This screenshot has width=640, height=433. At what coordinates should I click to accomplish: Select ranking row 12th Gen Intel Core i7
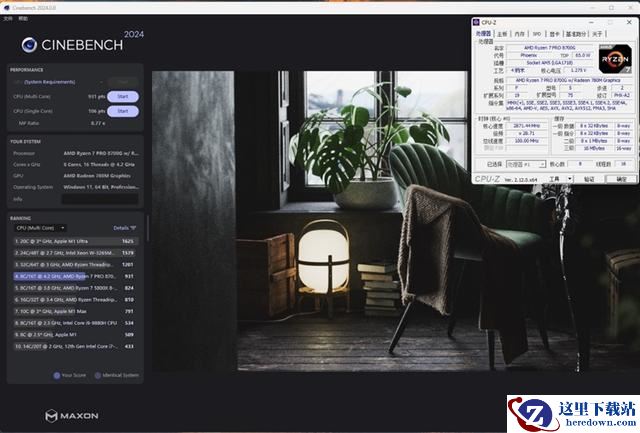point(75,346)
